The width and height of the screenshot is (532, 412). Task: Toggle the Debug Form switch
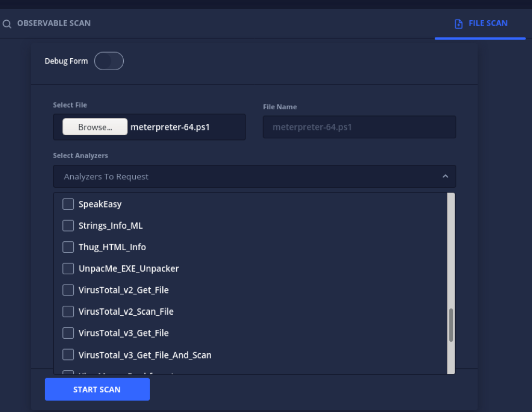(109, 61)
